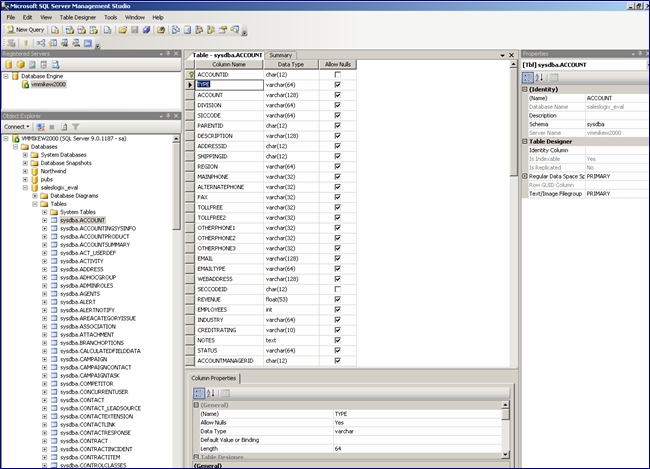
Task: Collapse the Tables folder
Action: pyautogui.click(x=35, y=204)
